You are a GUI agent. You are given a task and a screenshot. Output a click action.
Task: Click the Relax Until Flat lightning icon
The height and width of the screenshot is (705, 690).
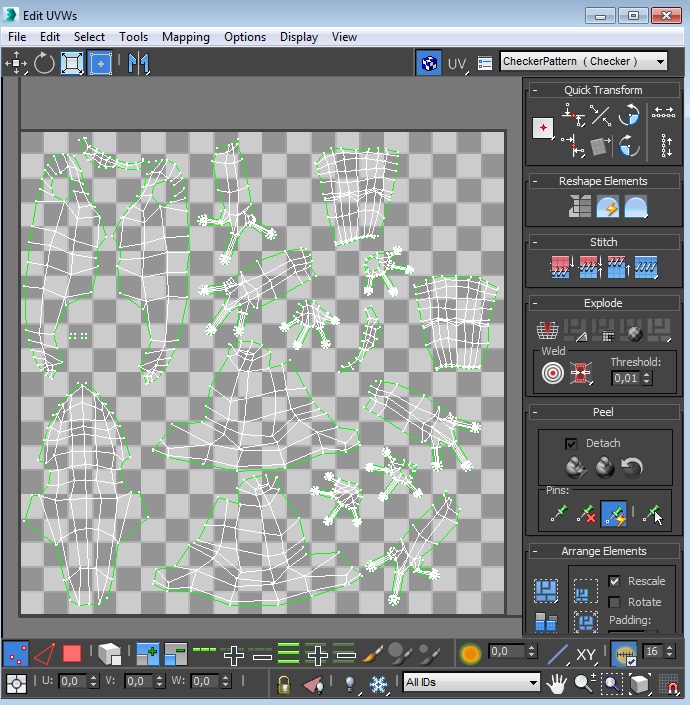(x=607, y=207)
